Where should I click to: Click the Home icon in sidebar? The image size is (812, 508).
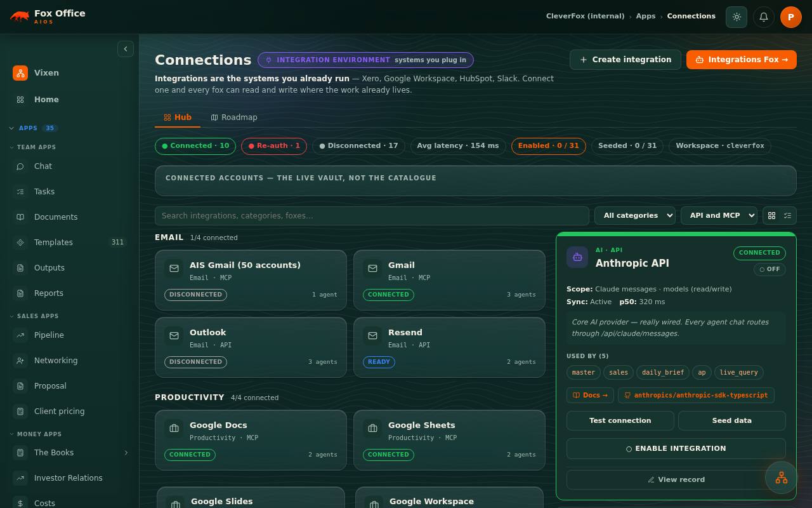[20, 100]
